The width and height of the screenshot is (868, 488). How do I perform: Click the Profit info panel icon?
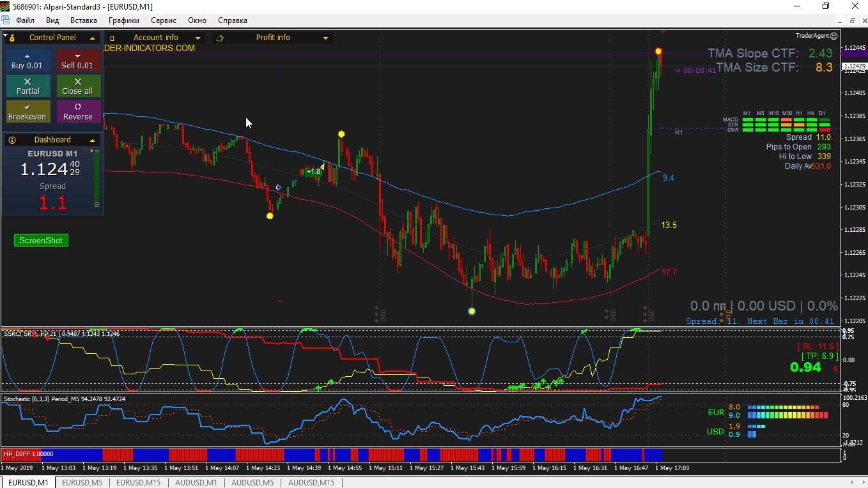coord(221,38)
